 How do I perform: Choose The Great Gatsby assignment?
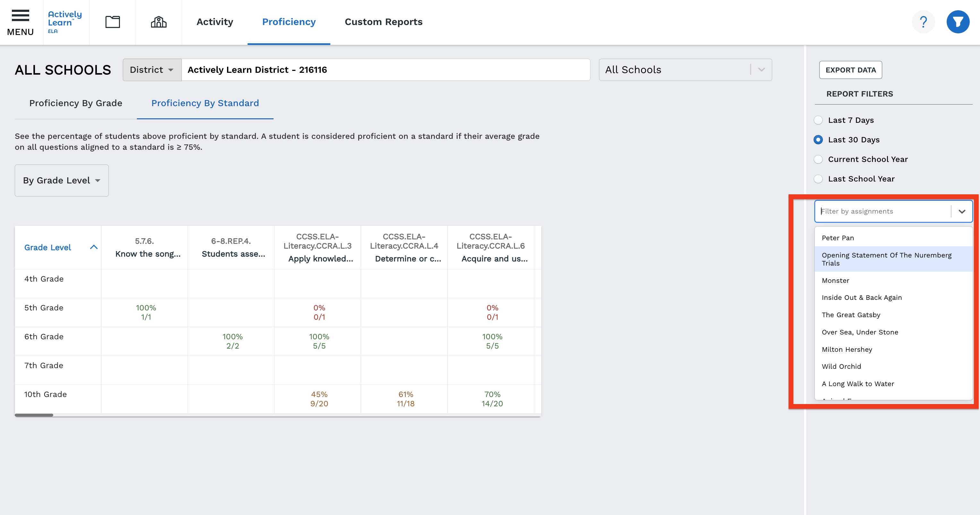[893, 315]
